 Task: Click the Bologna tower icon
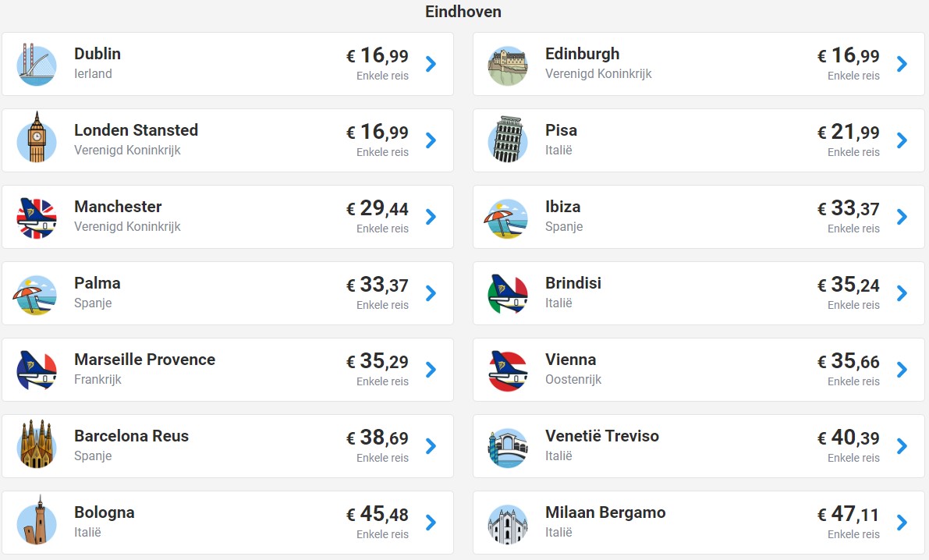coord(37,521)
